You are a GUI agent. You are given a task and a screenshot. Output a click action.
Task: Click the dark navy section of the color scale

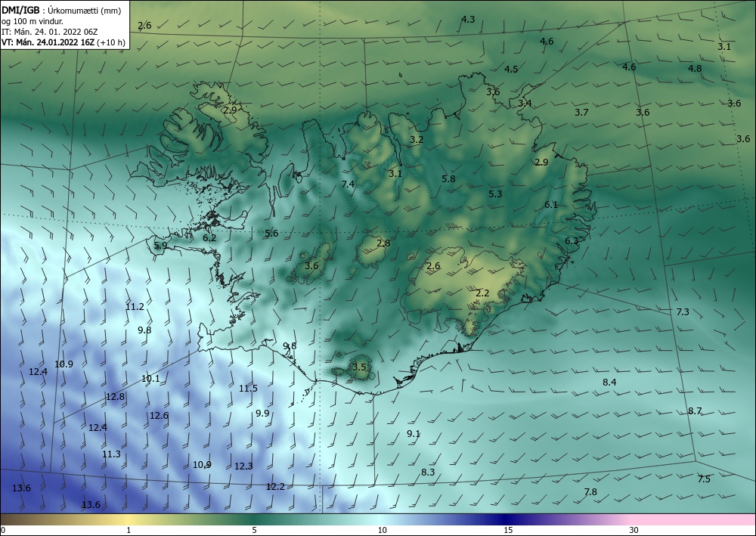(507, 519)
